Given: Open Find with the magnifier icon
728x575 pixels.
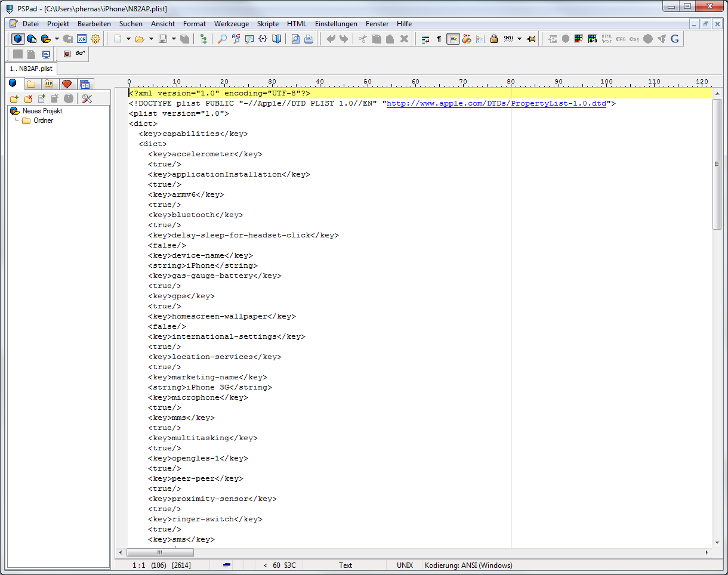Looking at the screenshot, I should coord(222,39).
